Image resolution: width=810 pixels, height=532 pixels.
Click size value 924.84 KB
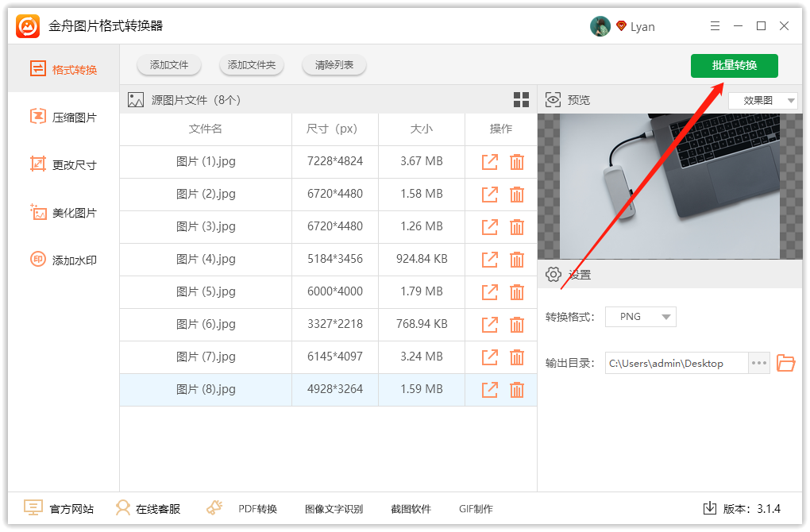click(422, 259)
